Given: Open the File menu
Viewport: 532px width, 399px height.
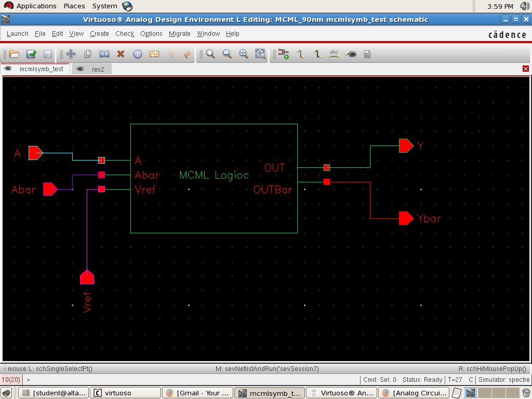Looking at the screenshot, I should (x=39, y=34).
